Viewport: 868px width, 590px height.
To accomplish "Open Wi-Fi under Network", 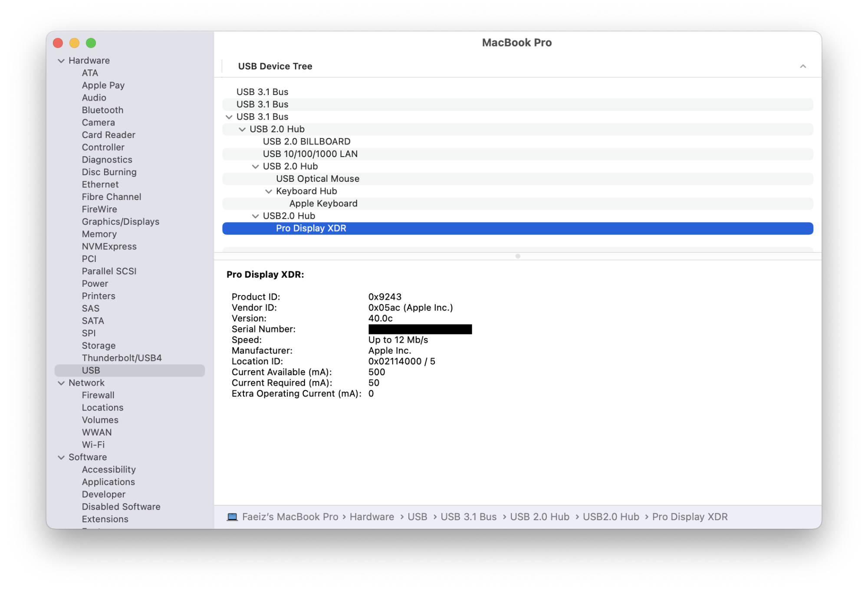I will tap(93, 445).
